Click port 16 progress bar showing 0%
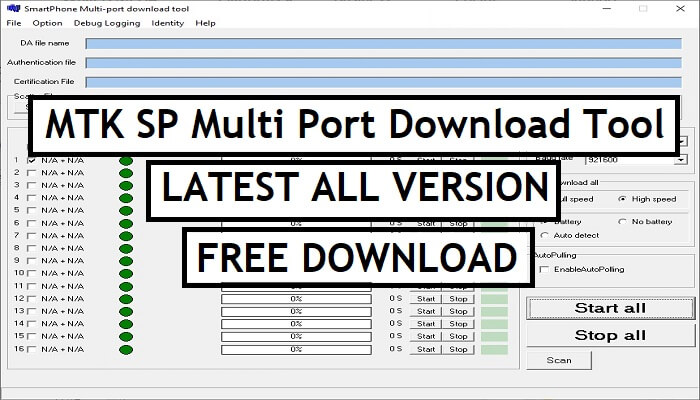700x400 pixels. point(296,350)
